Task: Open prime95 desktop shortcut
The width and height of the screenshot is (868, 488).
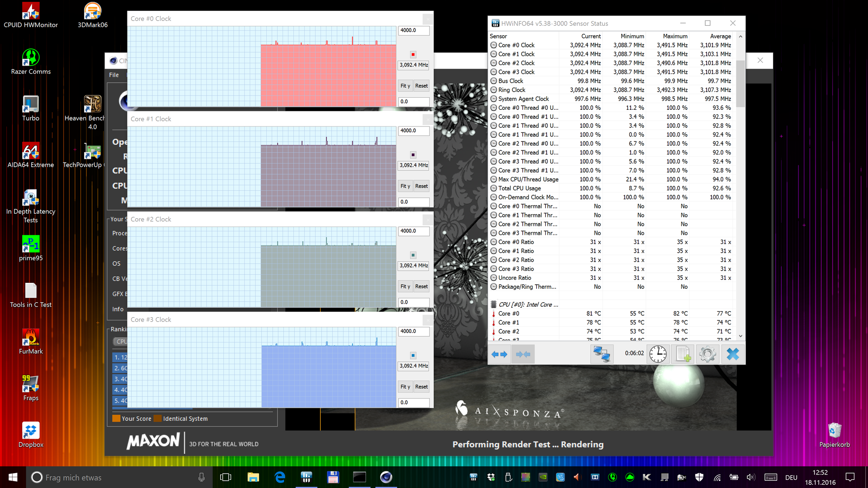Action: 31,249
